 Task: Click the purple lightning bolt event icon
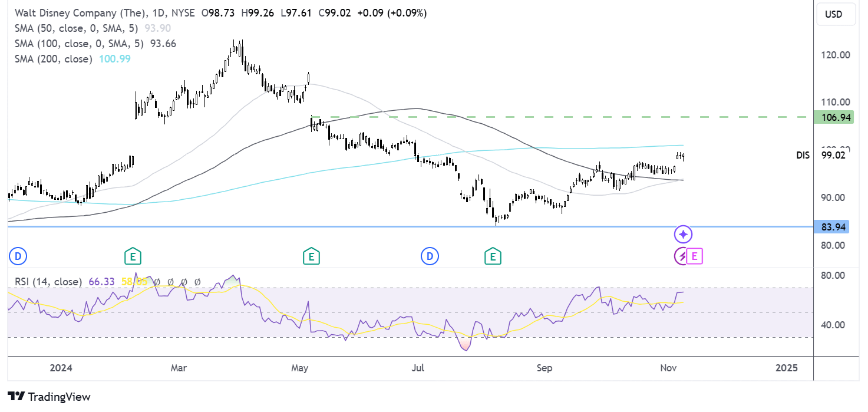[x=681, y=256]
